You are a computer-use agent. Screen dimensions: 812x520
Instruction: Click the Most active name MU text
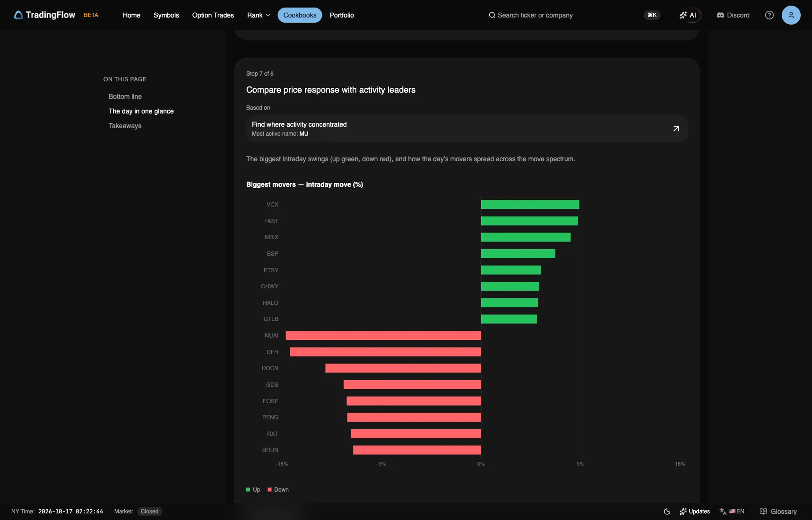(280, 134)
